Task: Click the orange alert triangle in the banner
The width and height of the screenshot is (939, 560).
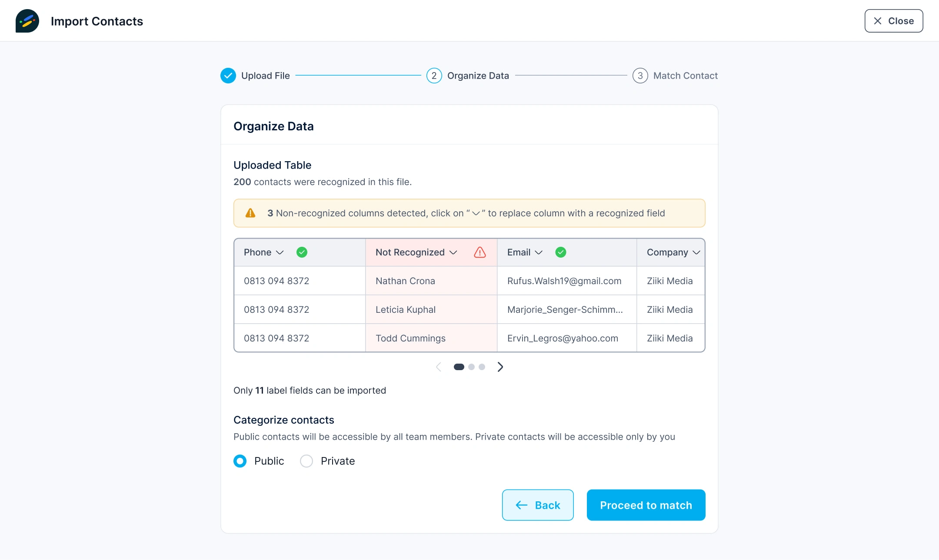Action: (x=250, y=213)
